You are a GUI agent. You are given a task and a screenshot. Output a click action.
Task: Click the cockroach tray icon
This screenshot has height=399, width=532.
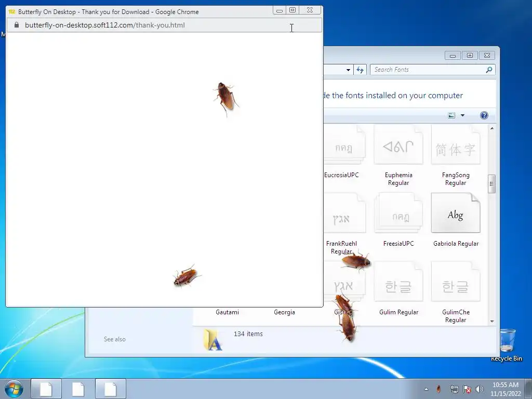(438, 389)
